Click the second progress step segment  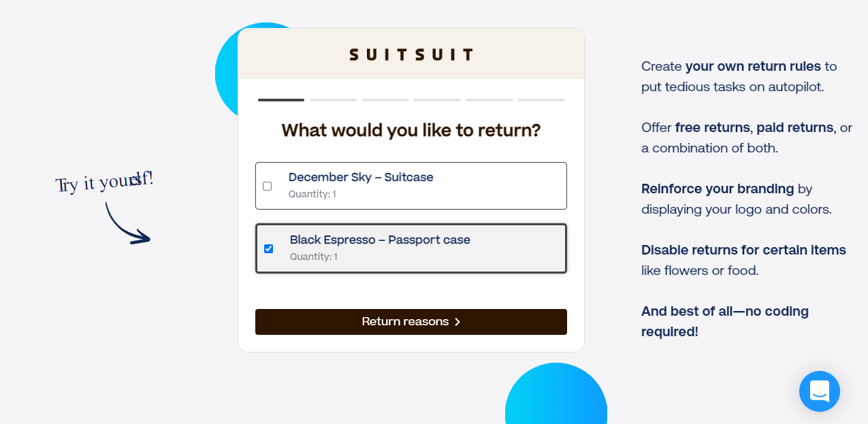click(x=333, y=100)
